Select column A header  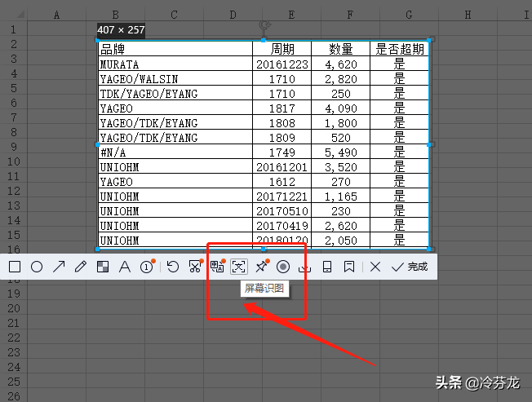pos(56,15)
